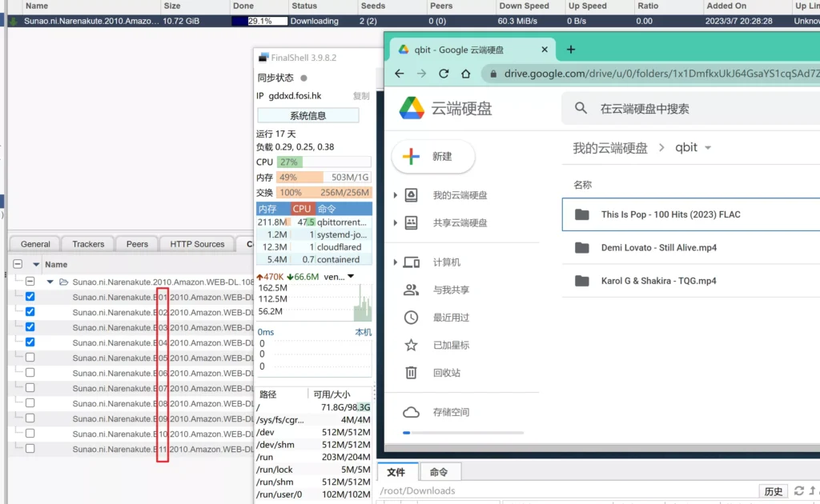This screenshot has width=820, height=504.
Task: Open the qbit folder breadcrumb dropdown
Action: click(707, 148)
